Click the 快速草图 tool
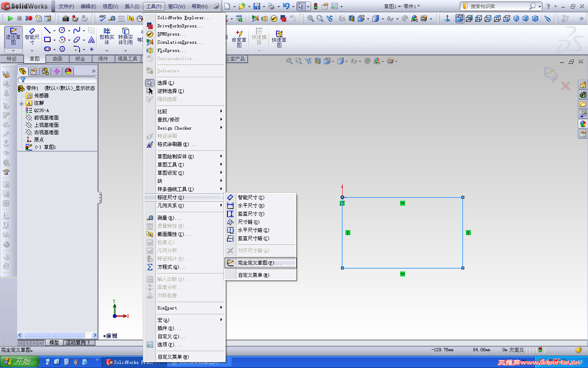The width and height of the screenshot is (588, 368). pos(279,39)
